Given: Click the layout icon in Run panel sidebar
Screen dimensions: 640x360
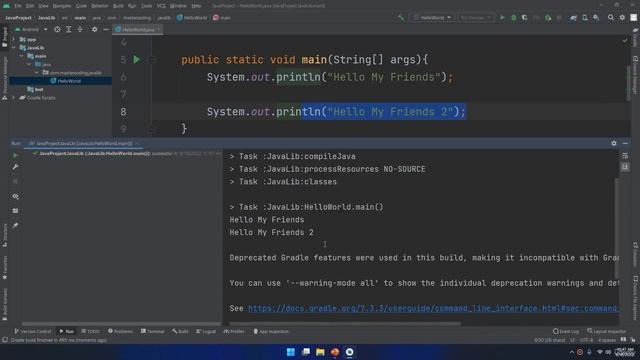Looking at the screenshot, I should (16, 211).
